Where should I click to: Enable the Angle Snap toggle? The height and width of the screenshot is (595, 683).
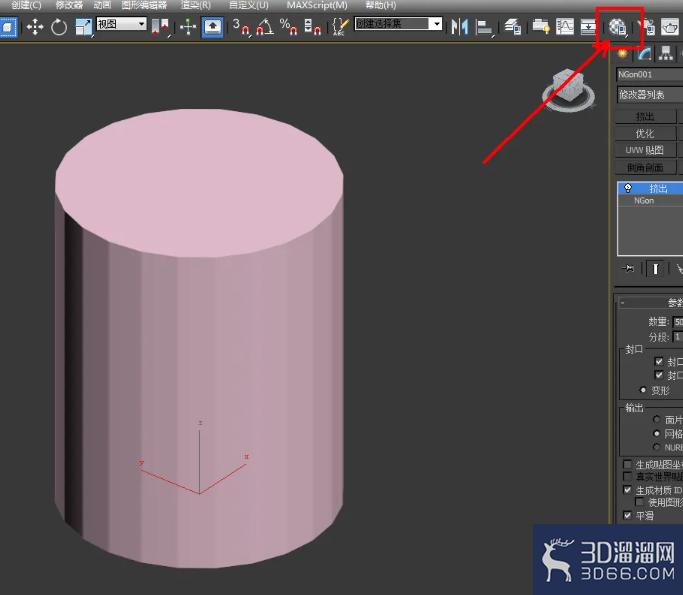click(x=265, y=27)
